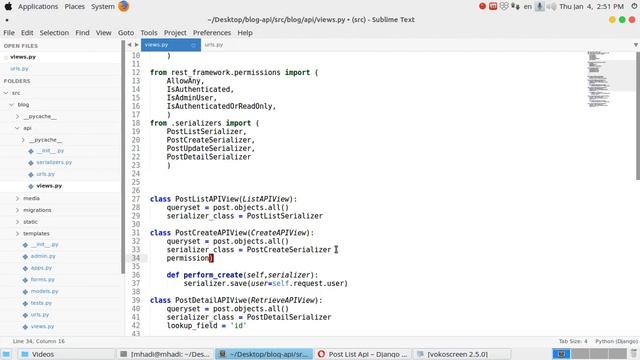Expand the templates folder
Viewport: 640px width, 360px height.
[x=17, y=233]
